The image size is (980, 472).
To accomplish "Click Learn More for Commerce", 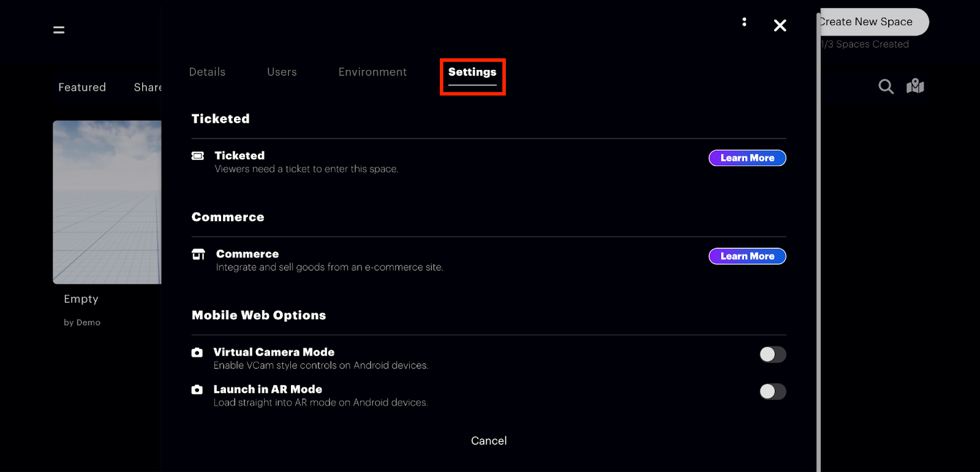I will (x=747, y=256).
